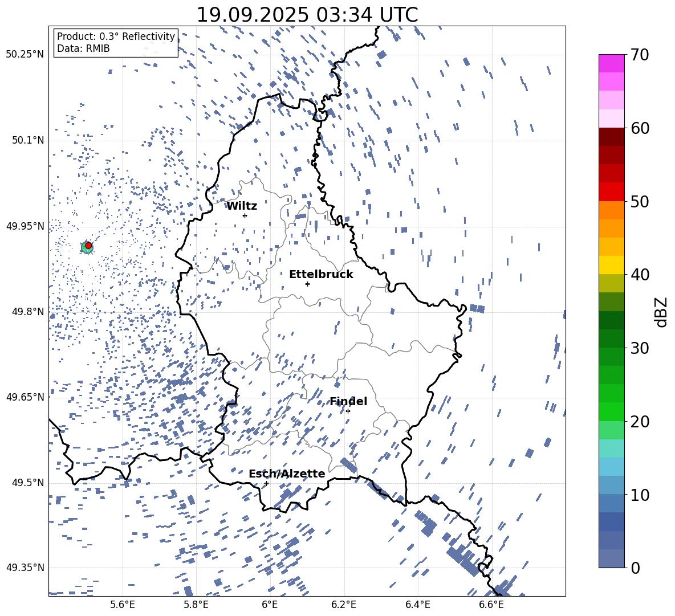Click the 6°E longitude label
This screenshot has width=675, height=616.
point(270,605)
